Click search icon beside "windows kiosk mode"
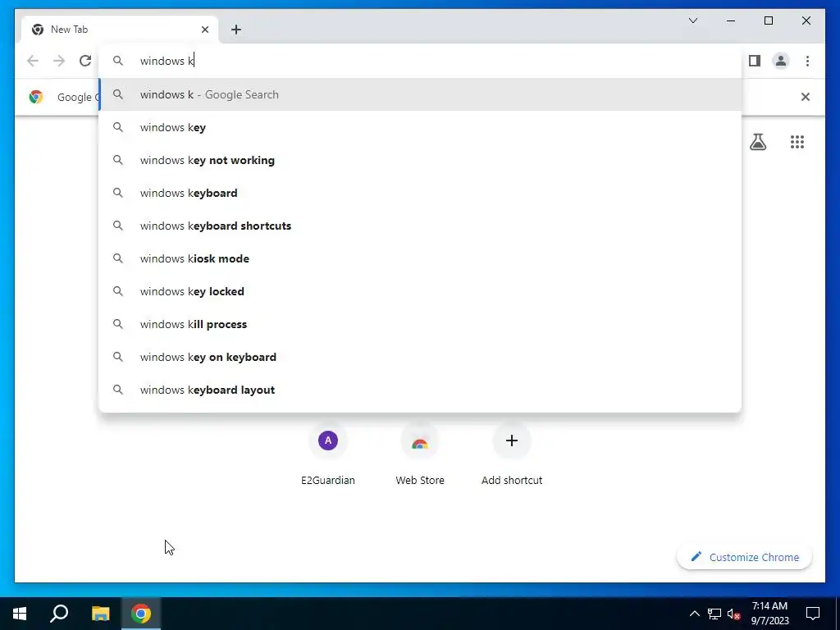840x630 pixels. pos(118,258)
